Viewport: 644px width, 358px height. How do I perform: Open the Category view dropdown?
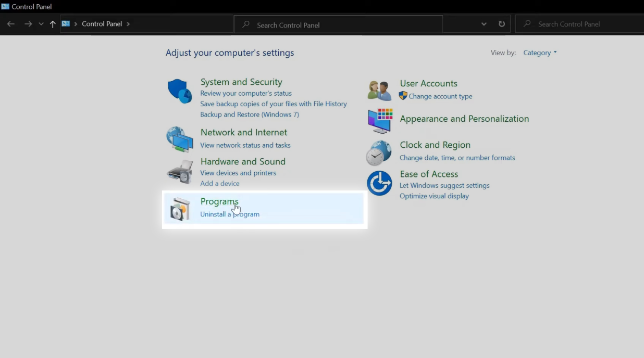pyautogui.click(x=540, y=53)
